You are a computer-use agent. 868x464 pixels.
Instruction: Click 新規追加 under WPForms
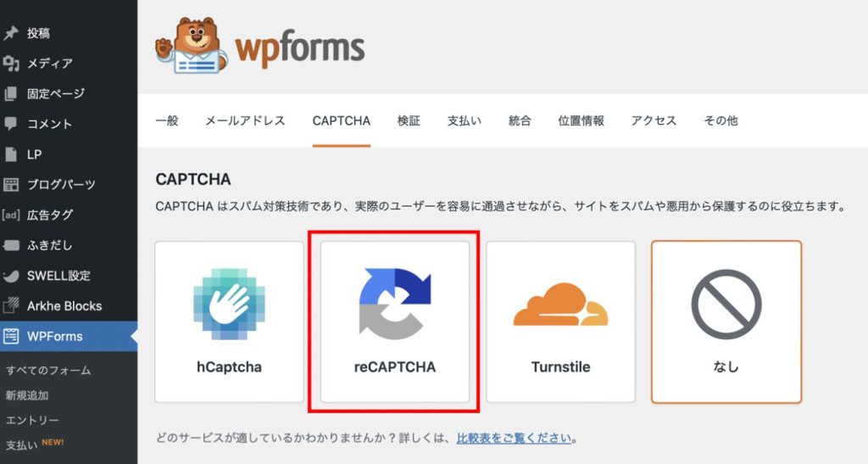tap(27, 395)
